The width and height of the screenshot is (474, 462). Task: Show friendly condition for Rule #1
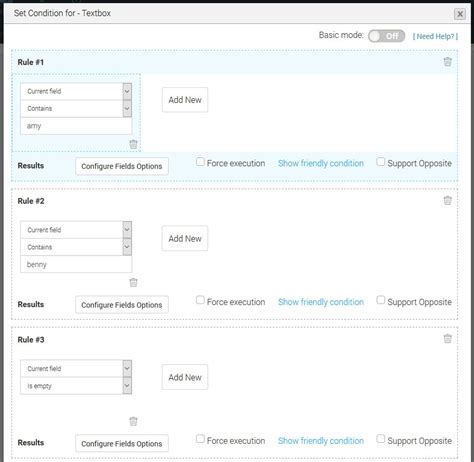pyautogui.click(x=321, y=163)
